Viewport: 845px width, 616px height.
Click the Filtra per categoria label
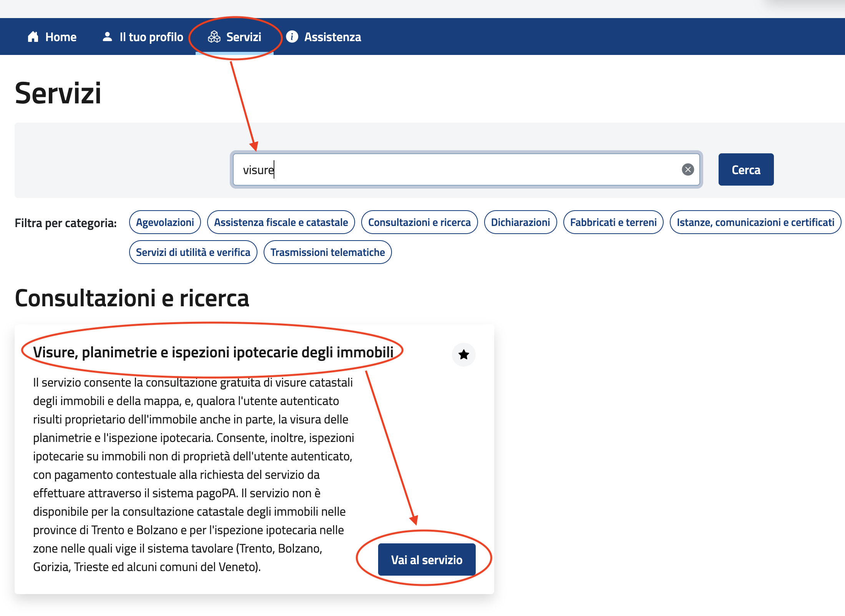pyautogui.click(x=66, y=223)
